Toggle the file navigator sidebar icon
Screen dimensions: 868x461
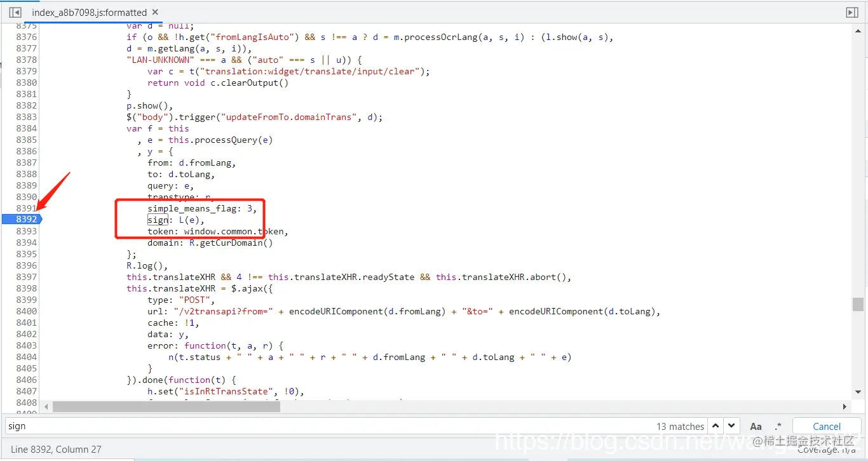tap(15, 12)
